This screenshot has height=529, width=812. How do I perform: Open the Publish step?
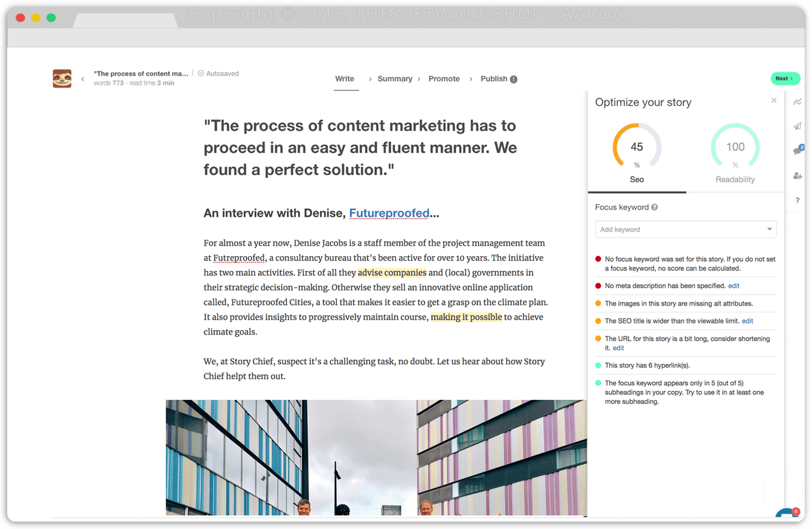[494, 79]
